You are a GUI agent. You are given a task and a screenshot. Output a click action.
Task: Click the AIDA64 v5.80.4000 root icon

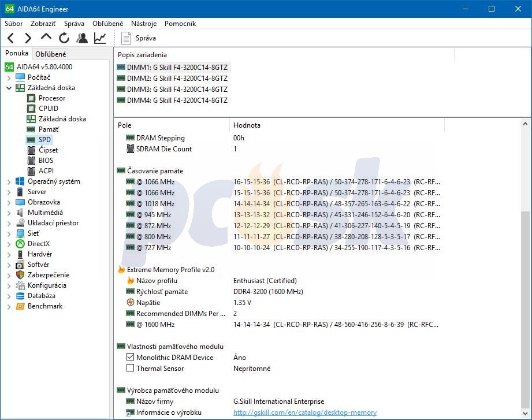[9, 67]
